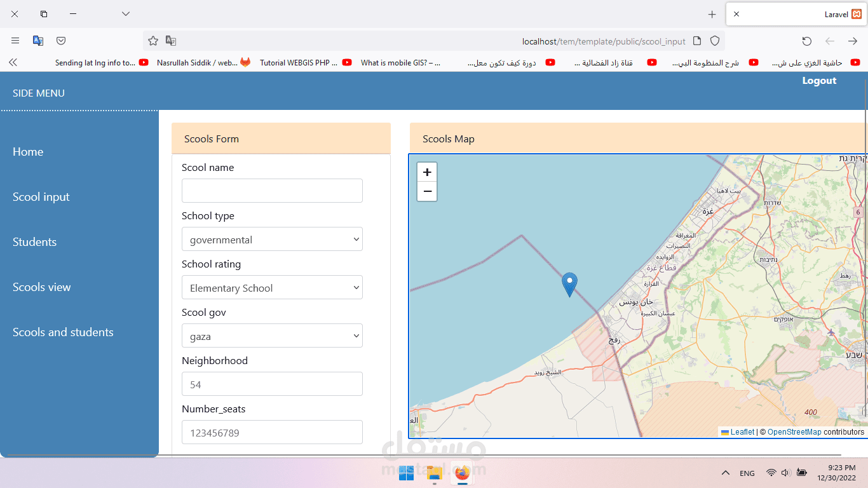Open Wi-Fi network settings in tray
The width and height of the screenshot is (868, 488).
[x=771, y=473]
